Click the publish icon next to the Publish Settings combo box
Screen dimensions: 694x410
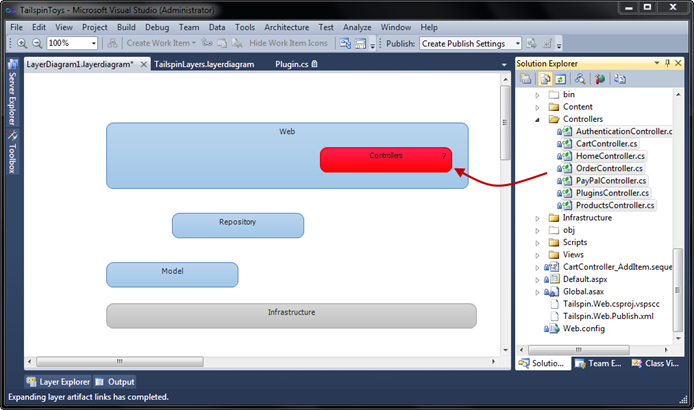click(x=532, y=43)
